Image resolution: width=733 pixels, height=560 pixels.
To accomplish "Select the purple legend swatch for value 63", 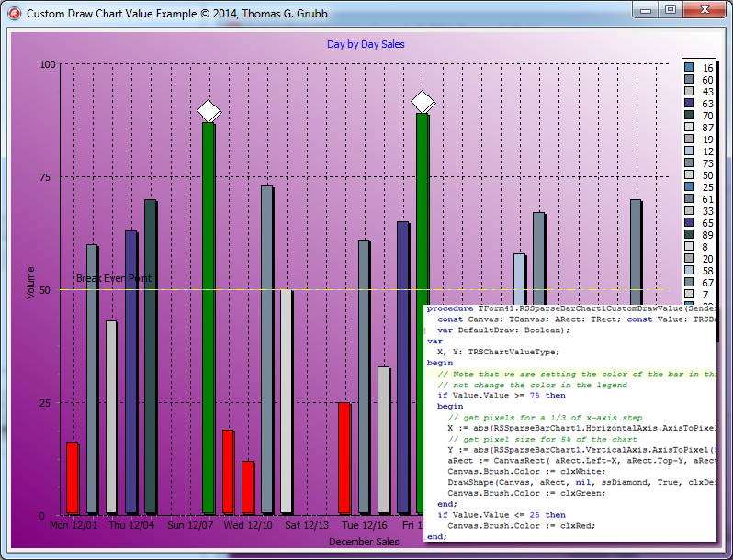I will 689,104.
